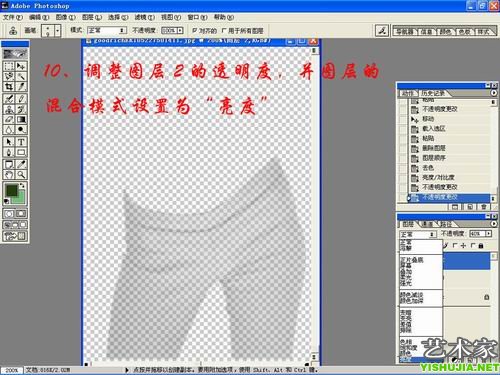The width and height of the screenshot is (500, 375).
Task: Open the 图像(I) menu
Action: (x=65, y=17)
